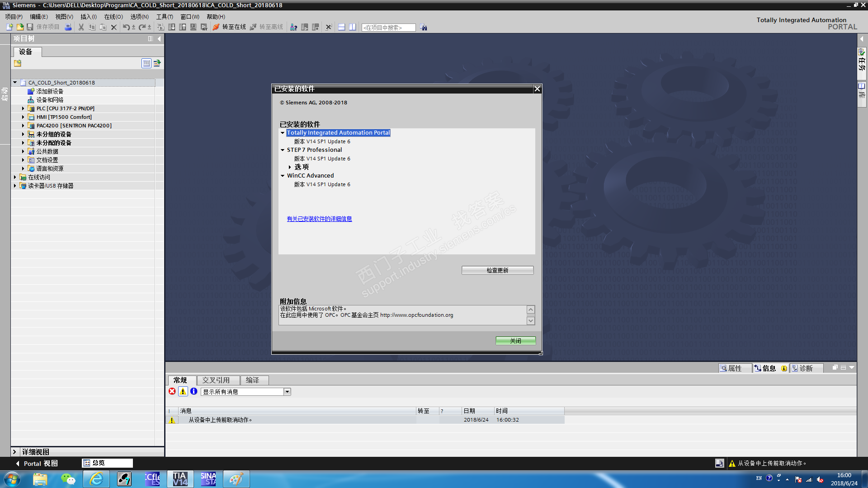The height and width of the screenshot is (488, 868).
Task: Click the accessible devices icon in toolbar
Action: [x=293, y=27]
